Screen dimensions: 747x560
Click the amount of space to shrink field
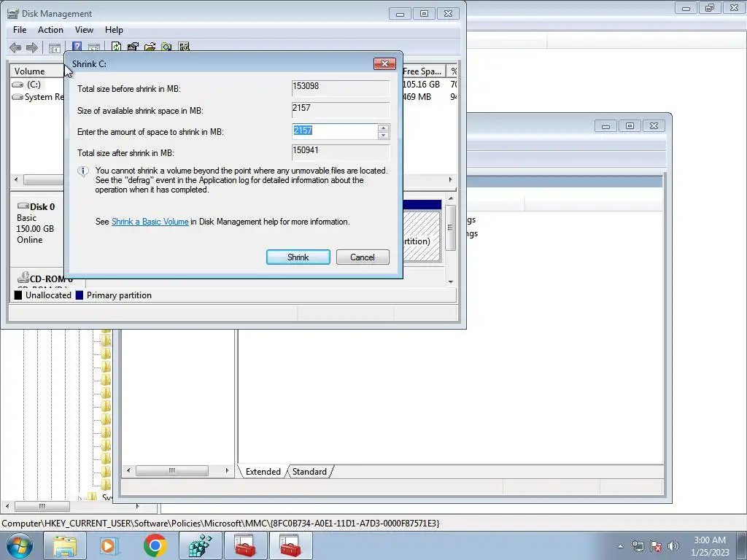tap(335, 131)
